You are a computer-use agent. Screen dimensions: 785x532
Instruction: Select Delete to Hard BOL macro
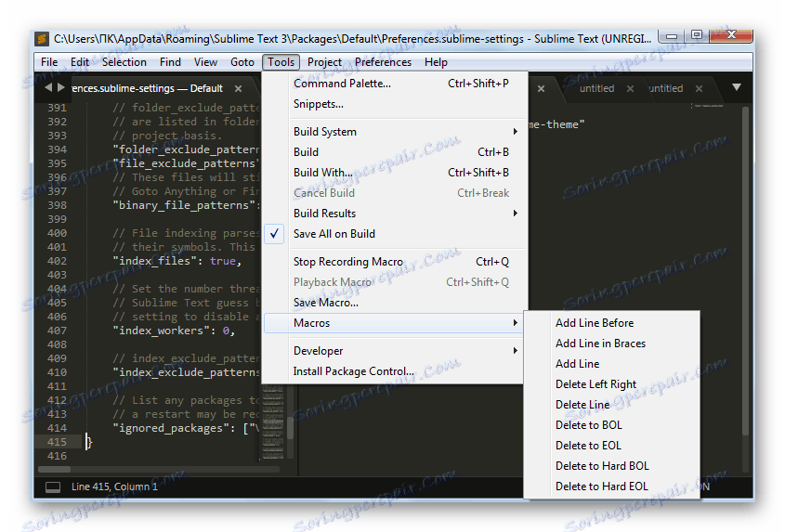point(612,466)
